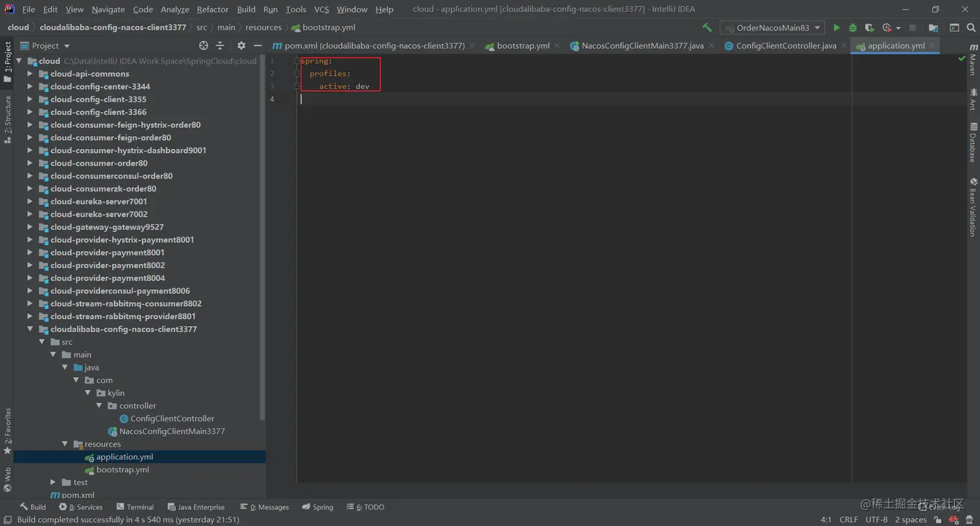
Task: Open the Database tool window
Action: [x=973, y=142]
